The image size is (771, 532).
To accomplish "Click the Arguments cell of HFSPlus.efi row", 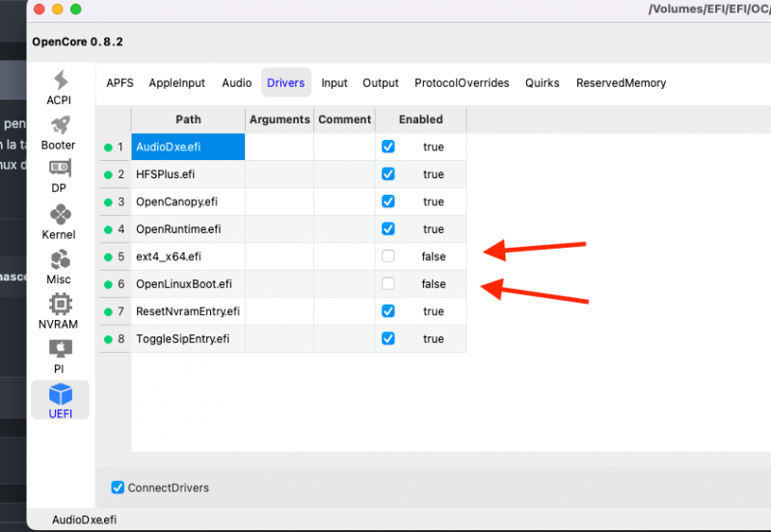I will point(279,174).
